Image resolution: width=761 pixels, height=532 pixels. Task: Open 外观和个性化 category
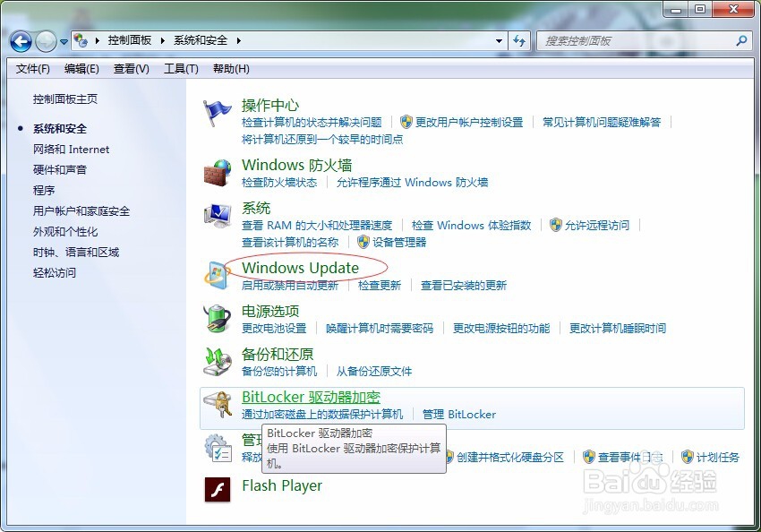(x=65, y=231)
